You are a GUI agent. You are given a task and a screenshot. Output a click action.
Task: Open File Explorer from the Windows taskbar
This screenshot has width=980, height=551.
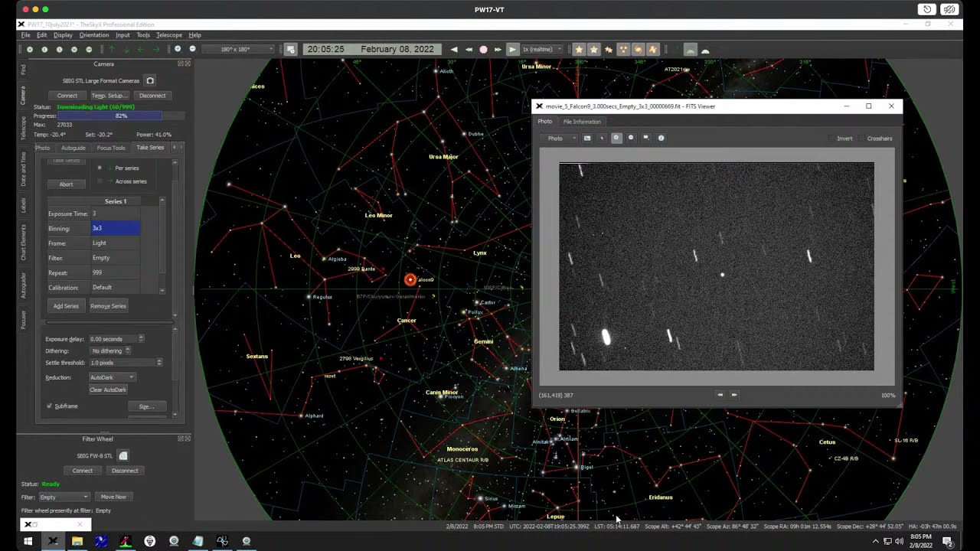click(x=77, y=541)
